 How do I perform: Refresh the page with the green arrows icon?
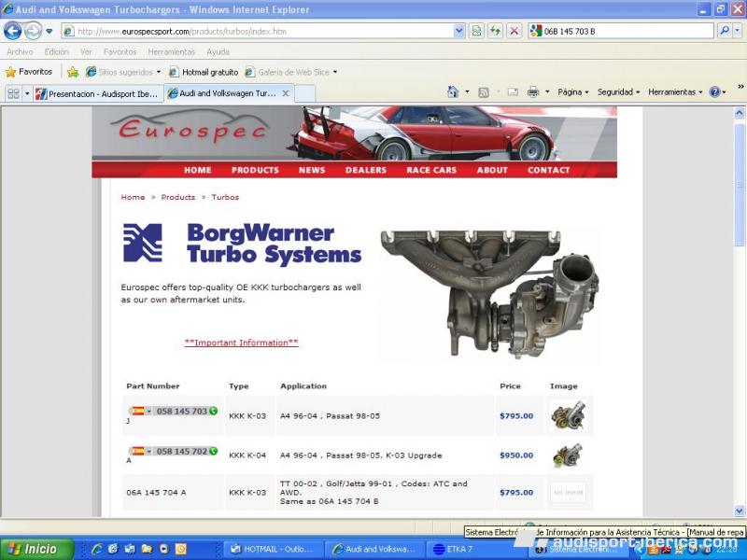pyautogui.click(x=496, y=32)
